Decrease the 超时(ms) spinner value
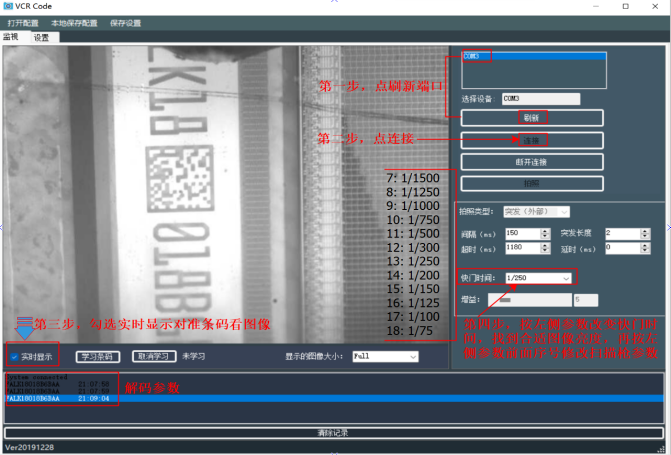Image resolution: width=671 pixels, height=455 pixels. click(x=545, y=250)
